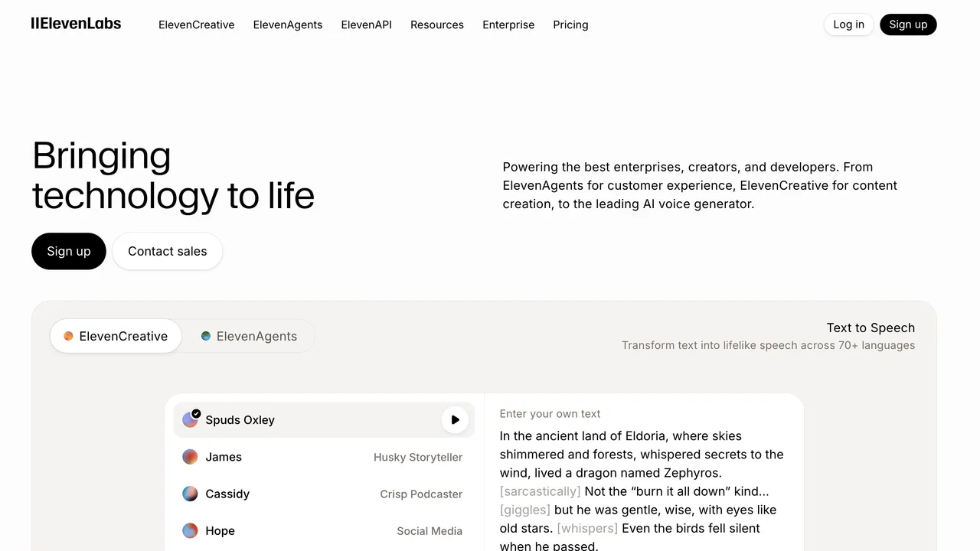The height and width of the screenshot is (551, 980).
Task: Click the ElevenLabs logo
Action: (76, 24)
